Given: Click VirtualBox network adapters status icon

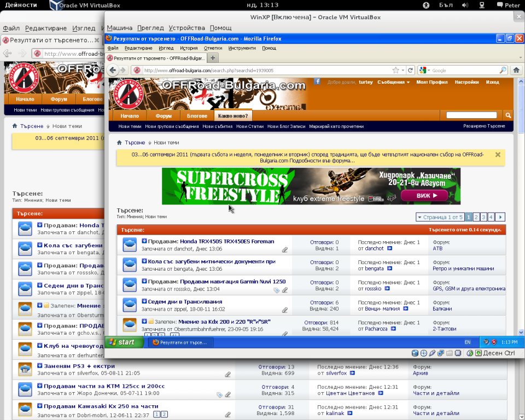Looking at the screenshot, I should coord(441,353).
